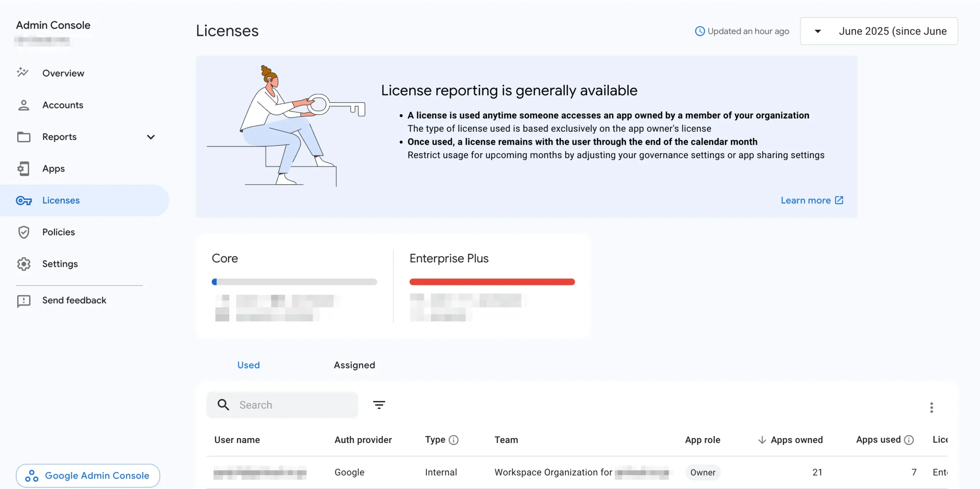
Task: Click the info icon beside Apps used
Action: 909,440
